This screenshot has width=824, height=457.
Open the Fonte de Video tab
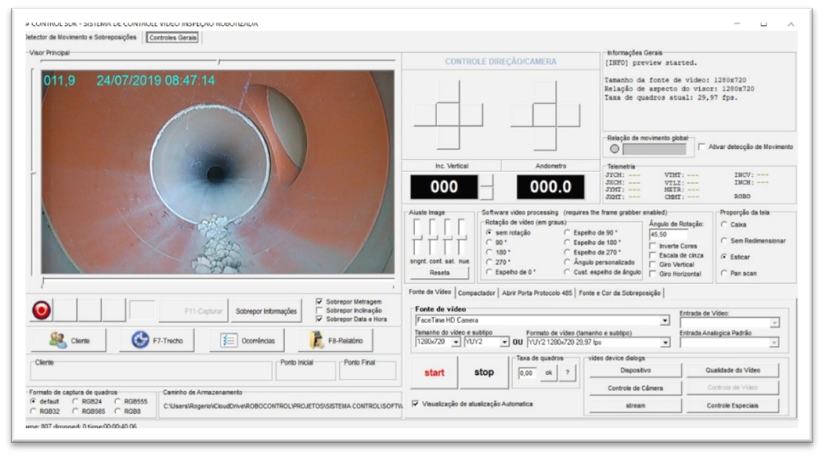pyautogui.click(x=430, y=292)
